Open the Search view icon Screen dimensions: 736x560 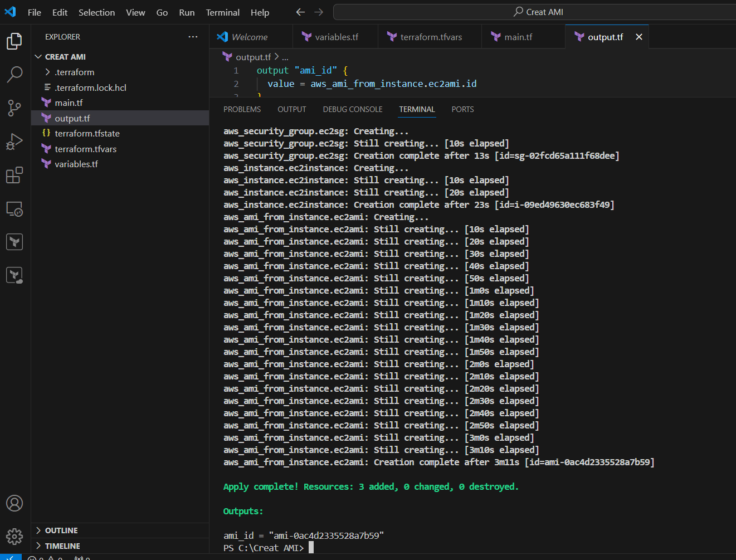[x=14, y=74]
